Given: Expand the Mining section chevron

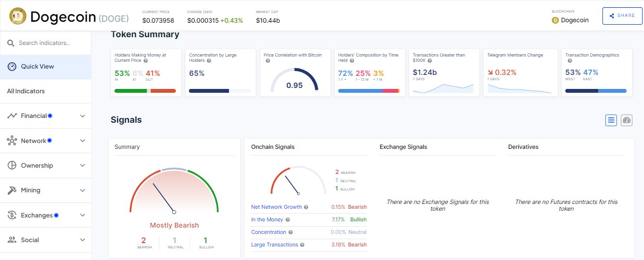Looking at the screenshot, I should (83, 190).
